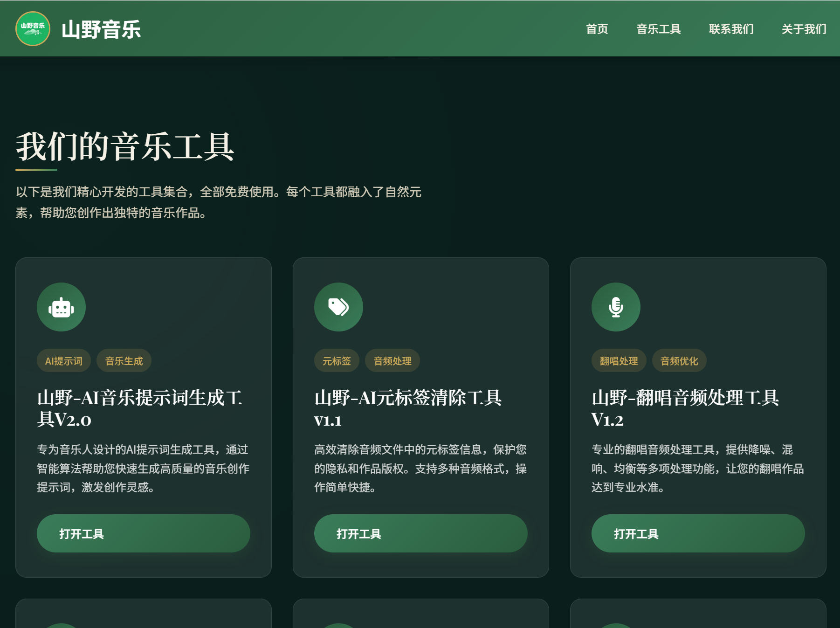Open the 首页 navigation menu item
The image size is (840, 628).
point(598,29)
